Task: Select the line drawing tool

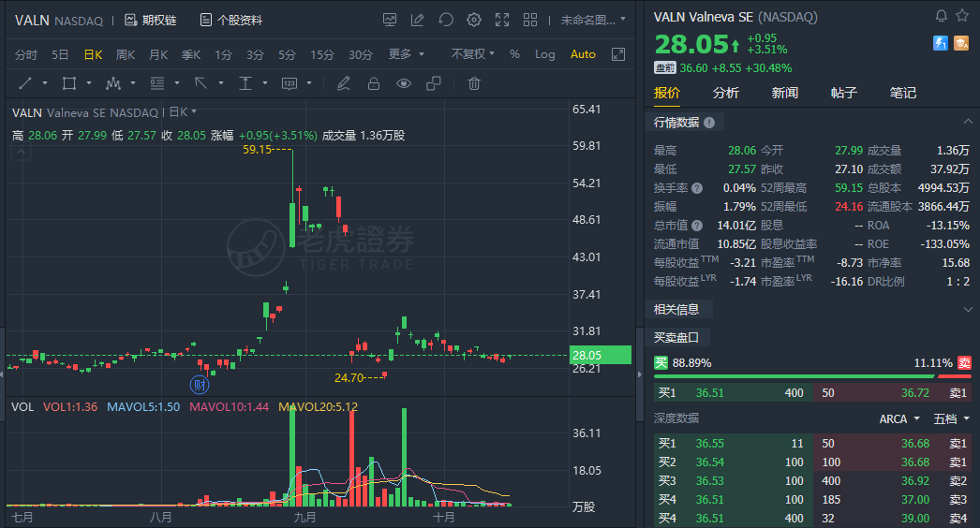Action: [25, 83]
